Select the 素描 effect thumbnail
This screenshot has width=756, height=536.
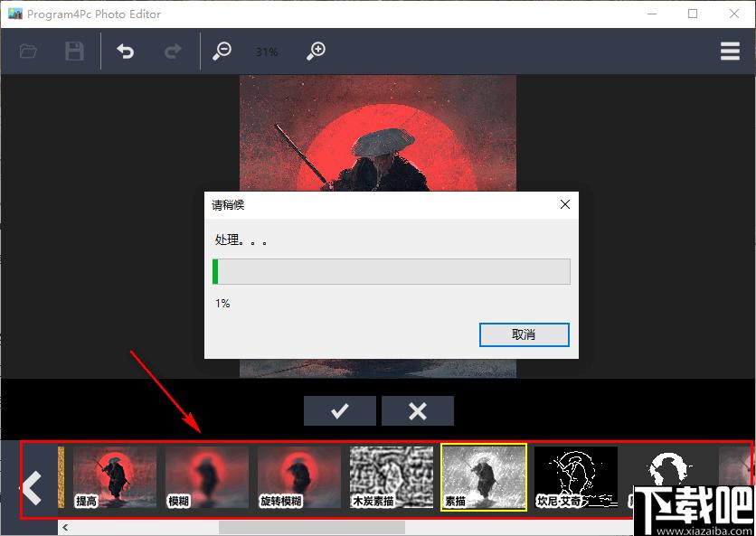pyautogui.click(x=484, y=477)
